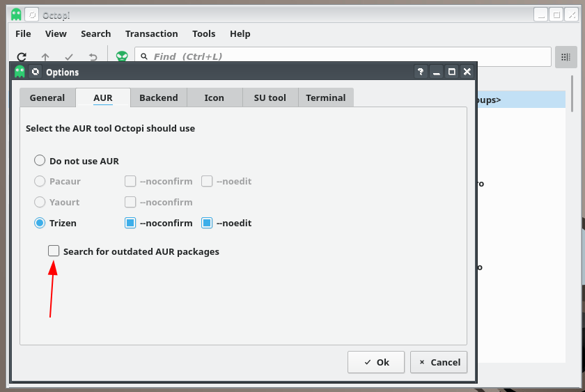Toggle Yaourt --noconfirm checkbox
The width and height of the screenshot is (585, 392).
pyautogui.click(x=130, y=202)
